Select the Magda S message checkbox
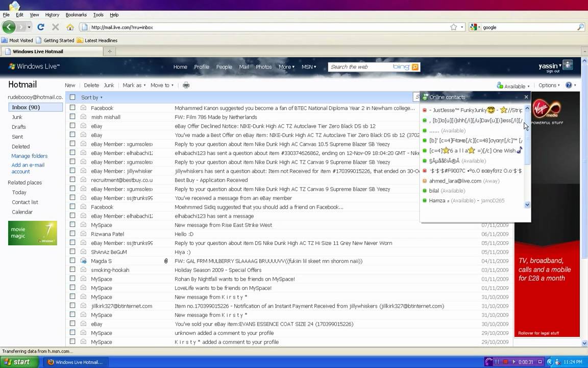This screenshot has width=588, height=368. pyautogui.click(x=72, y=261)
